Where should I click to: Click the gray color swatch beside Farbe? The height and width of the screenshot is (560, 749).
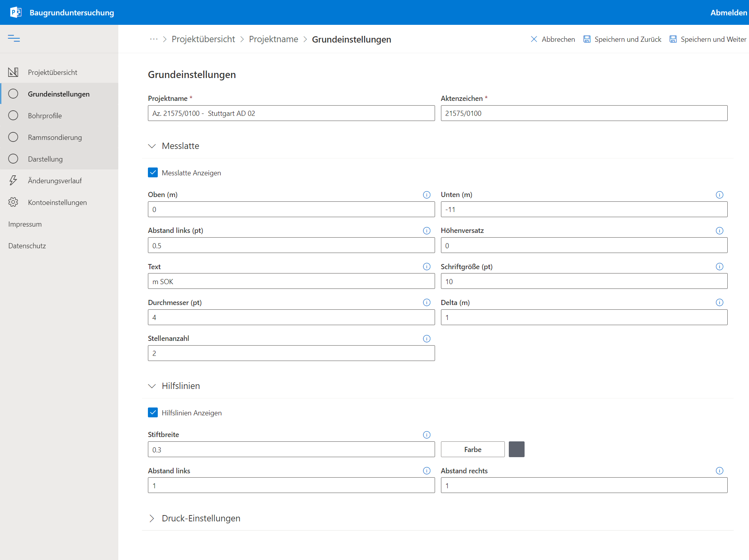516,449
